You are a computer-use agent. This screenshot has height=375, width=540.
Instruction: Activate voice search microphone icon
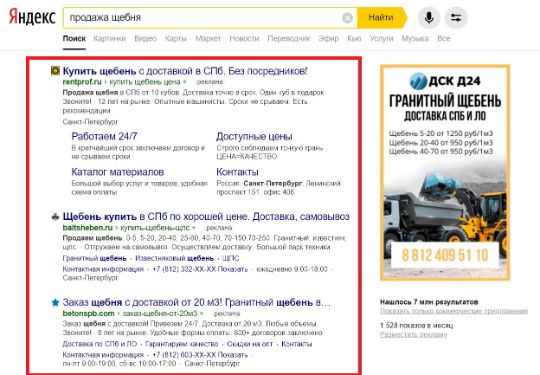click(429, 18)
